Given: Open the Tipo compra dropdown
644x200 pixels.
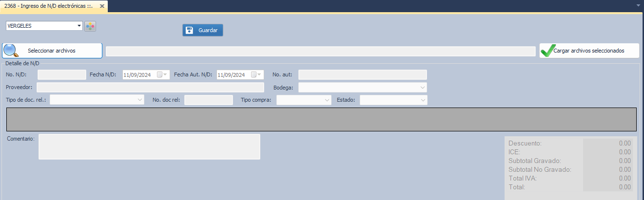Looking at the screenshot, I should pyautogui.click(x=327, y=100).
